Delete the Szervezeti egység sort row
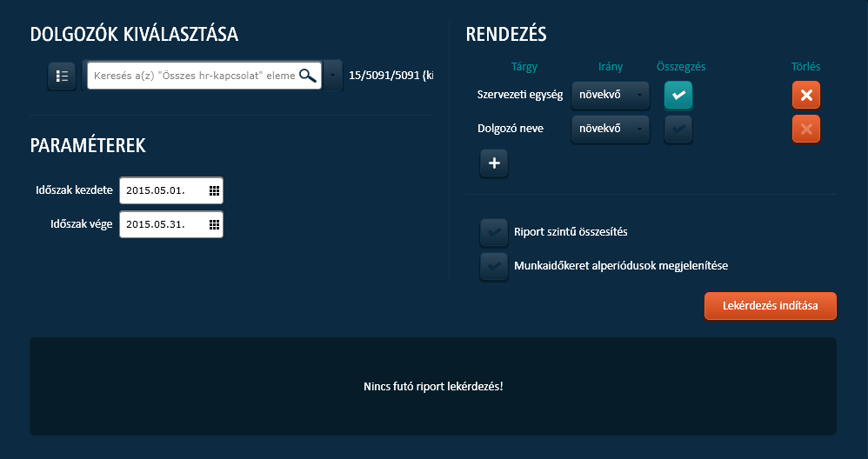The image size is (868, 459). click(x=806, y=95)
